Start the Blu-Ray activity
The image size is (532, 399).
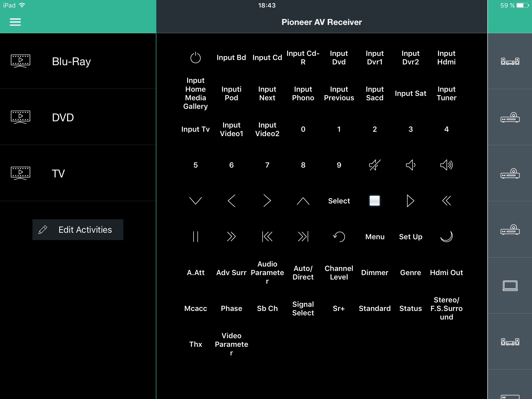[x=78, y=61]
